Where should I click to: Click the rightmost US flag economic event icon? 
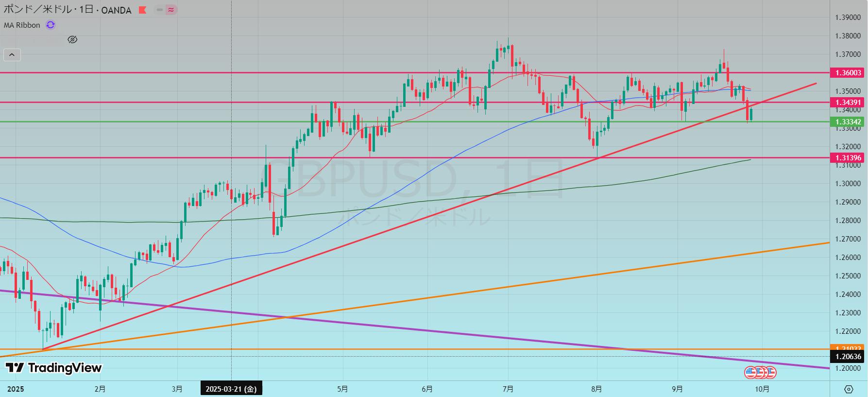click(770, 373)
